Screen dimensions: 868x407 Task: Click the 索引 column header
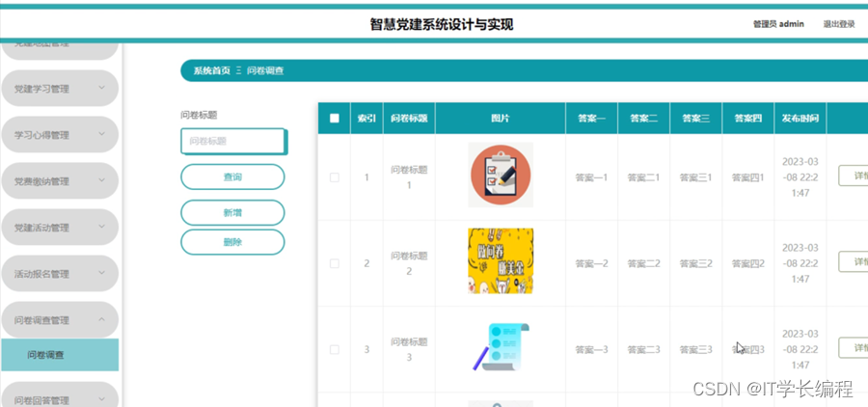pos(366,118)
